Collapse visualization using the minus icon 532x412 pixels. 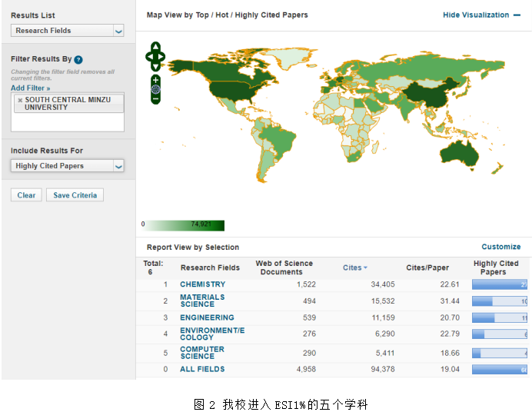point(517,15)
